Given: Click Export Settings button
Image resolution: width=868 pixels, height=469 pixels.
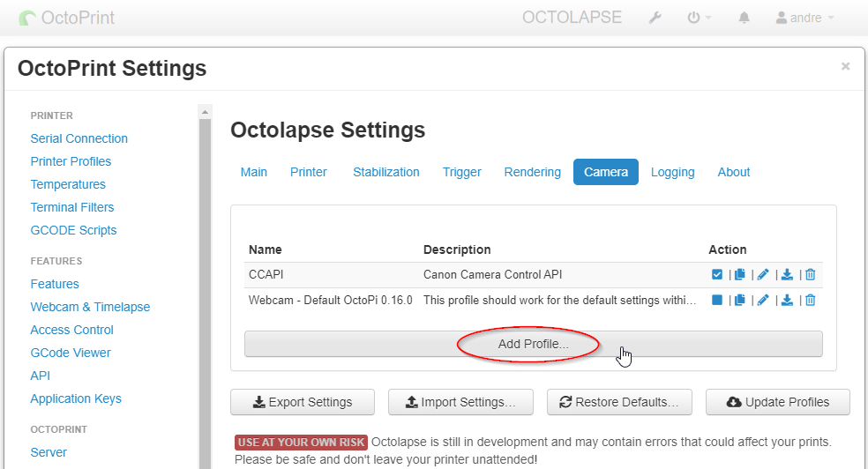Looking at the screenshot, I should click(x=303, y=402).
